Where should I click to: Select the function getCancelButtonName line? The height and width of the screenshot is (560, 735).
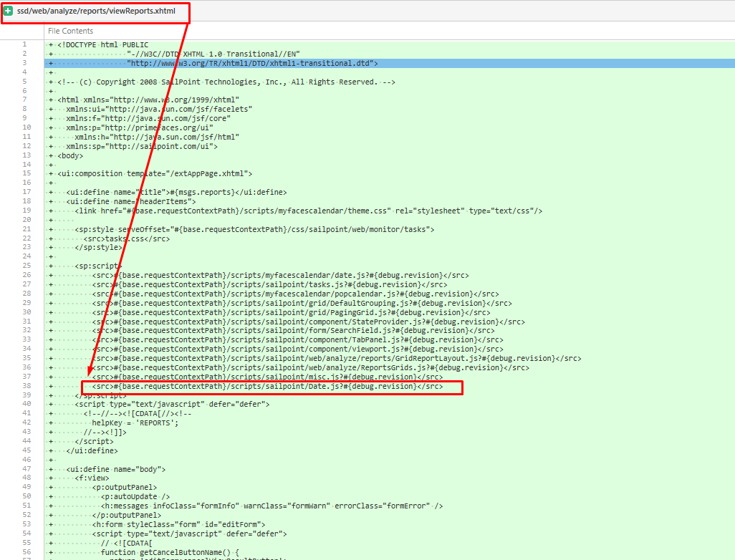click(x=170, y=553)
